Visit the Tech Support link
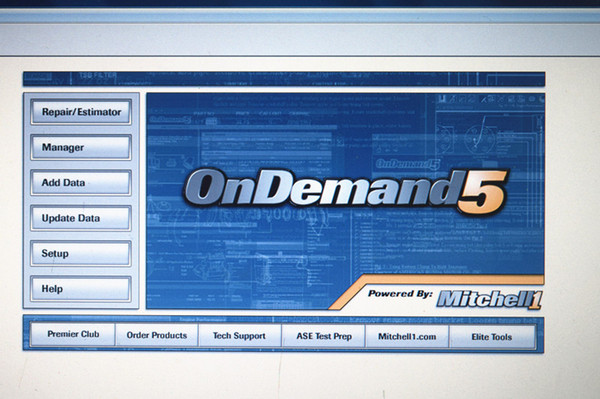The height and width of the screenshot is (399, 600). point(240,336)
